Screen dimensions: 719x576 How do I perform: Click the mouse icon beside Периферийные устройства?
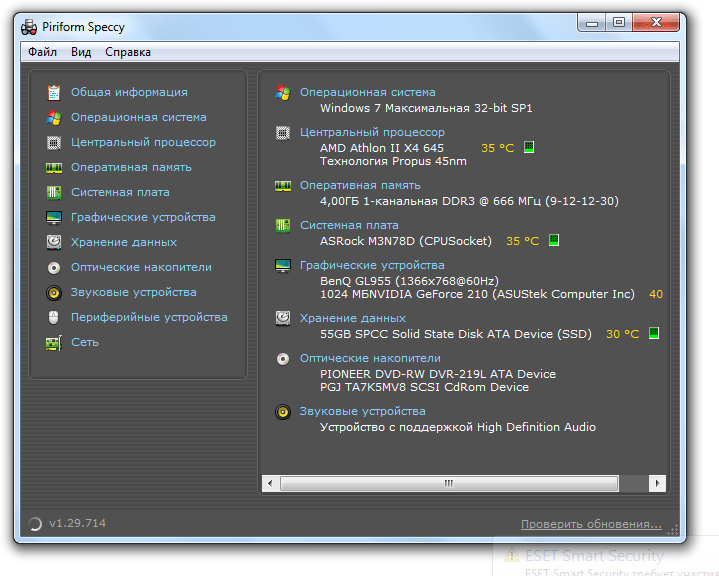pyautogui.click(x=54, y=317)
